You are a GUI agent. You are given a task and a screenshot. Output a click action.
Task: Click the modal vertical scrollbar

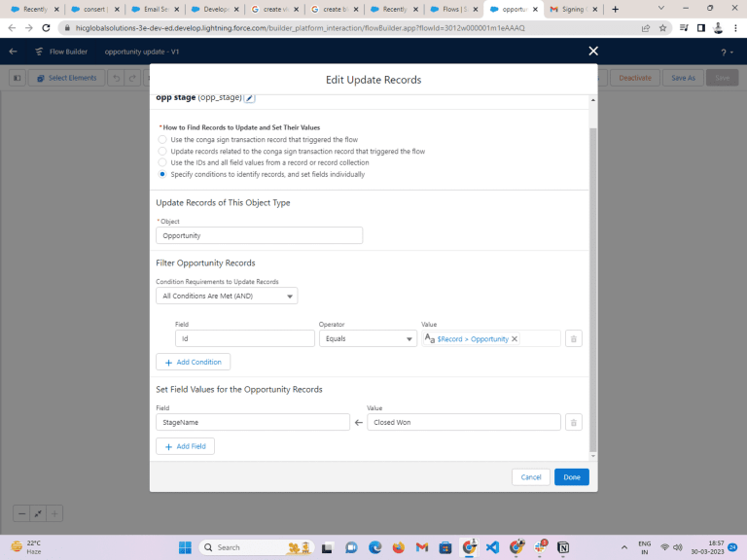(x=593, y=290)
